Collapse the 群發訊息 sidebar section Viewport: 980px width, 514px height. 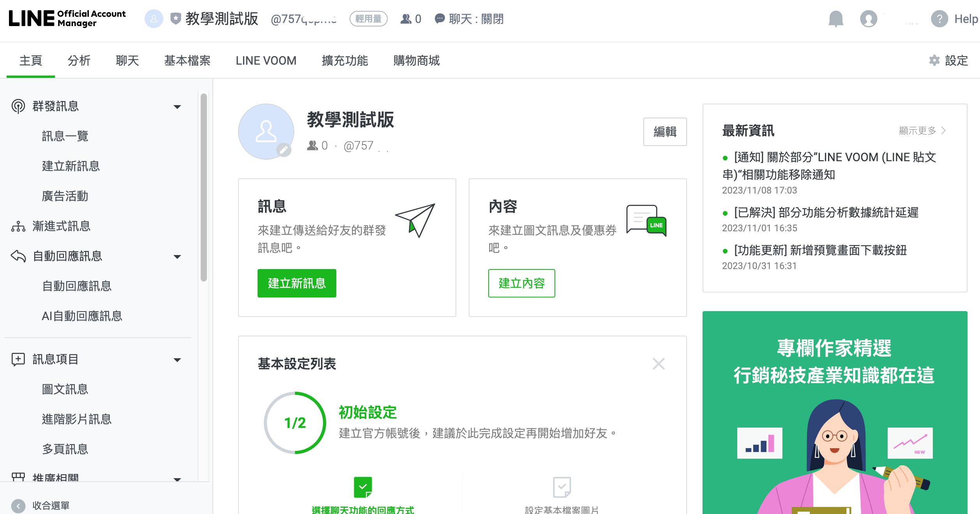(x=177, y=106)
